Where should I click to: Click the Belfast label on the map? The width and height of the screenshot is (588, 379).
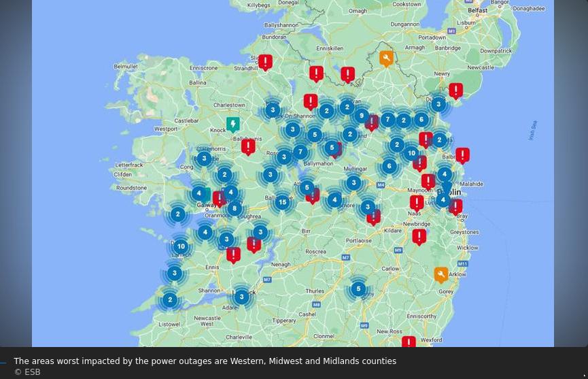tap(477, 10)
